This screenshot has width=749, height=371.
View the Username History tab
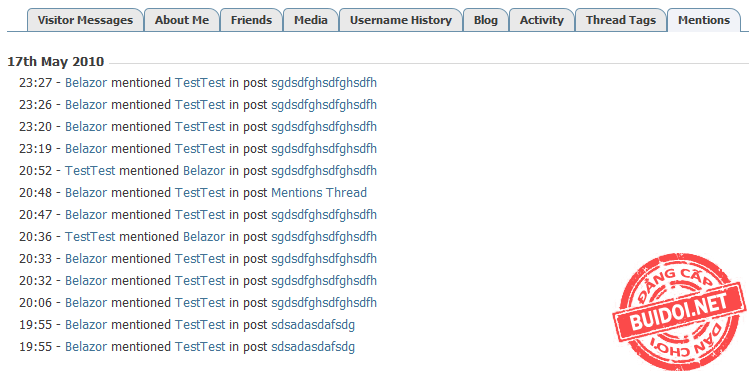click(x=400, y=20)
